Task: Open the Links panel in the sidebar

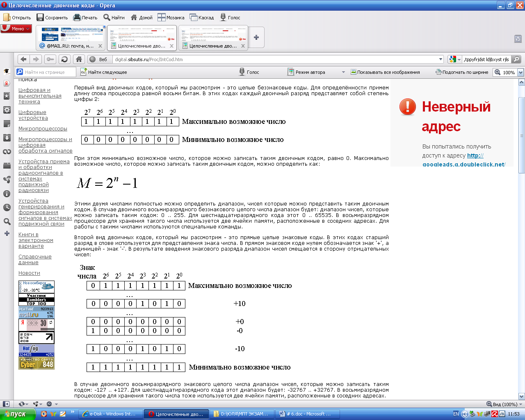Action: [7, 152]
